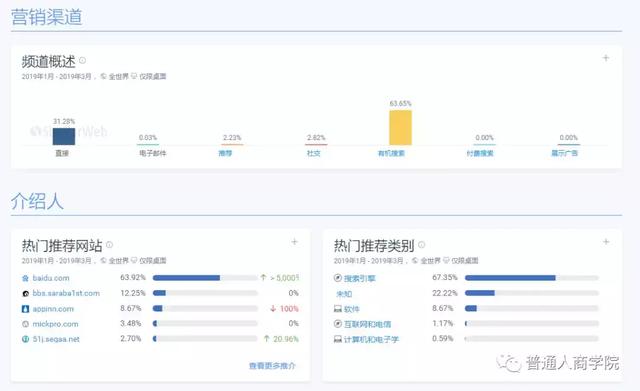Click the 介绍人 section heading
This screenshot has height=391, width=640.
point(37,201)
